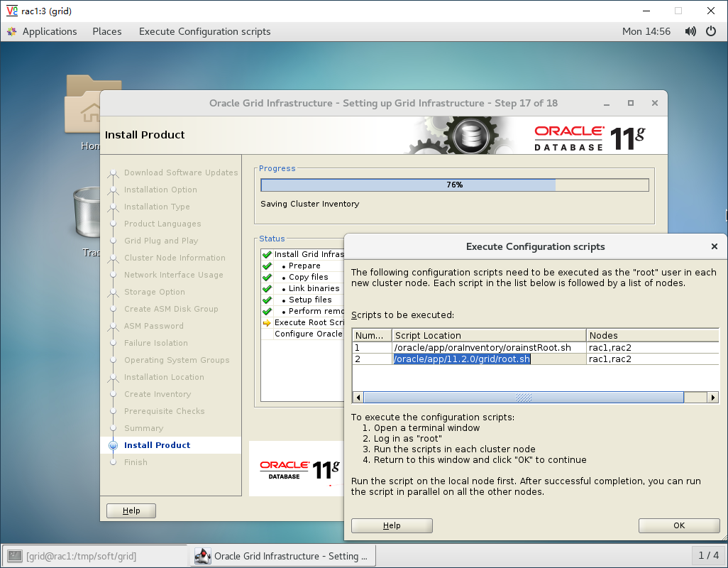This screenshot has width=728, height=568.
Task: Click the Mon 14:56 clock
Action: 646,31
